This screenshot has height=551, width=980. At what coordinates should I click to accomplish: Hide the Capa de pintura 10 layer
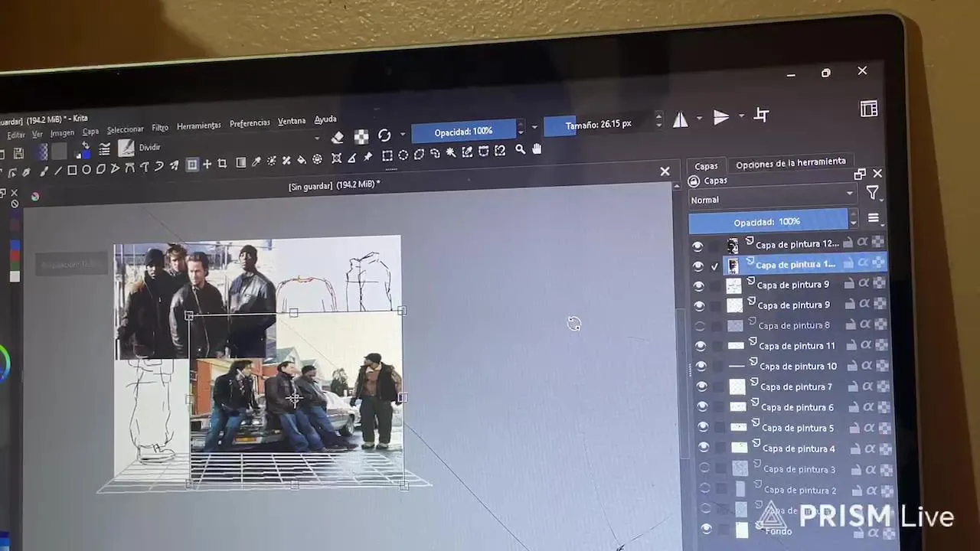pyautogui.click(x=701, y=367)
